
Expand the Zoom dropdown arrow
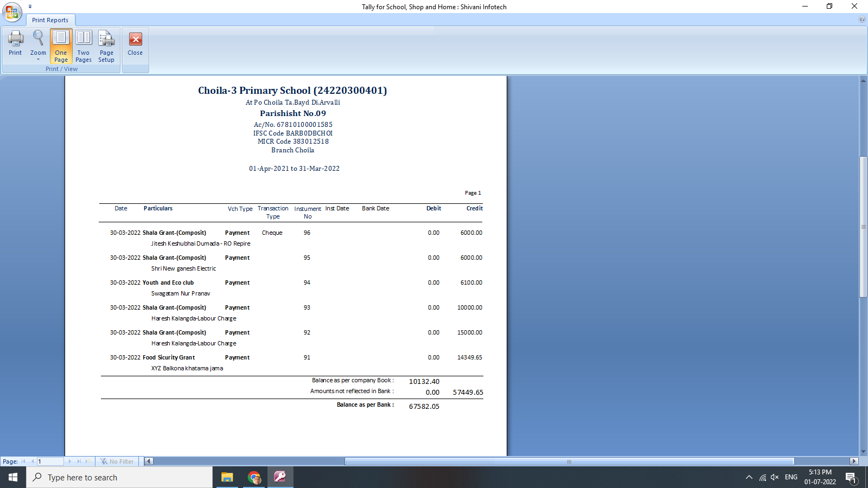[37, 60]
